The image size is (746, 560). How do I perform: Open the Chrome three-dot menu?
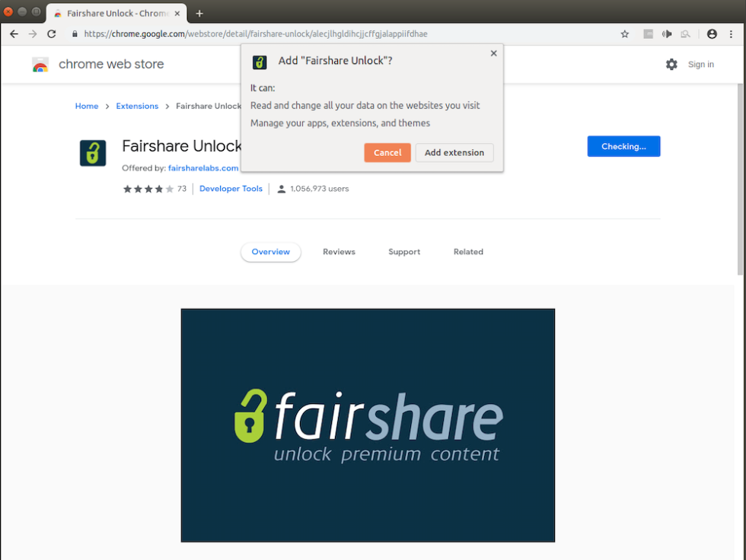click(731, 33)
